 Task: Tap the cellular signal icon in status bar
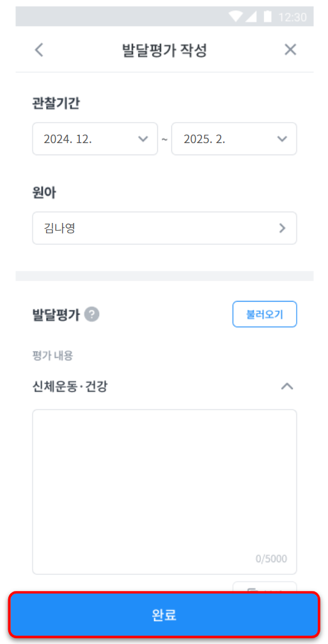[251, 17]
